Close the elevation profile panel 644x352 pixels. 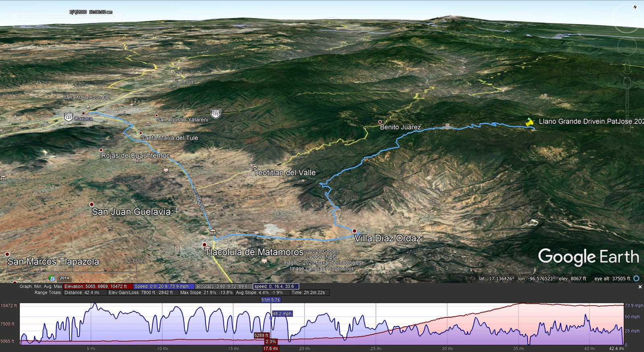point(640,287)
